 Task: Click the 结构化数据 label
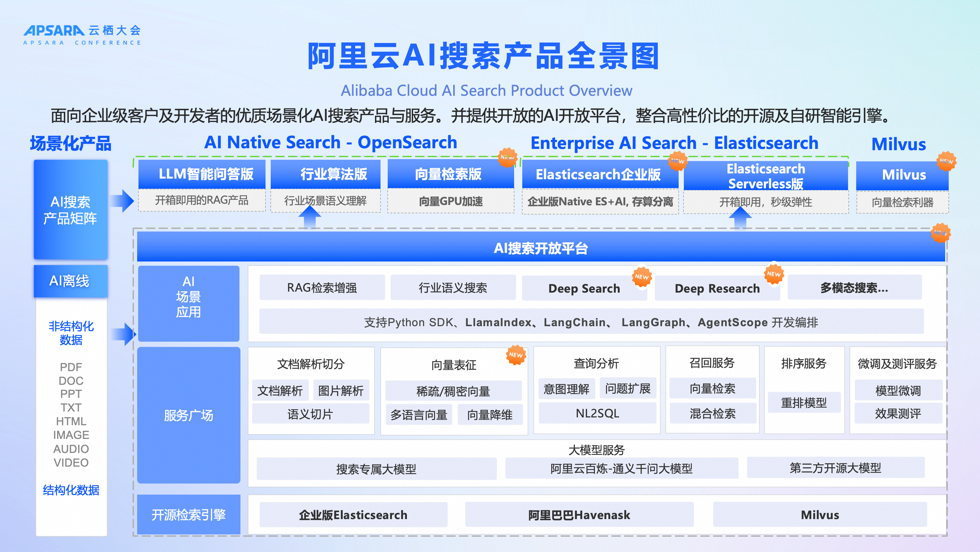point(71,490)
